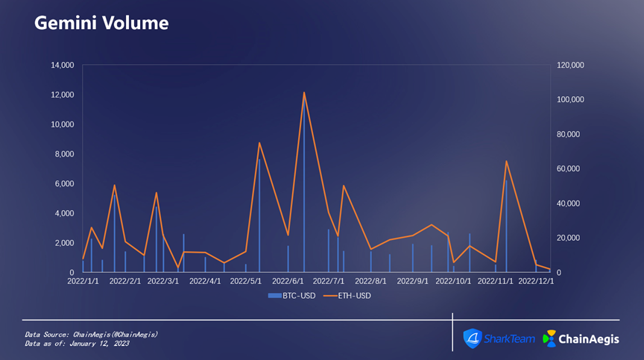Select the Gemini Volume chart title

101,23
